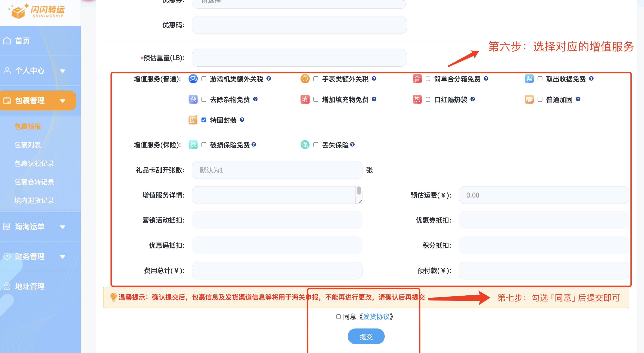Click the game console tax service icon
This screenshot has width=644, height=353.
click(193, 79)
